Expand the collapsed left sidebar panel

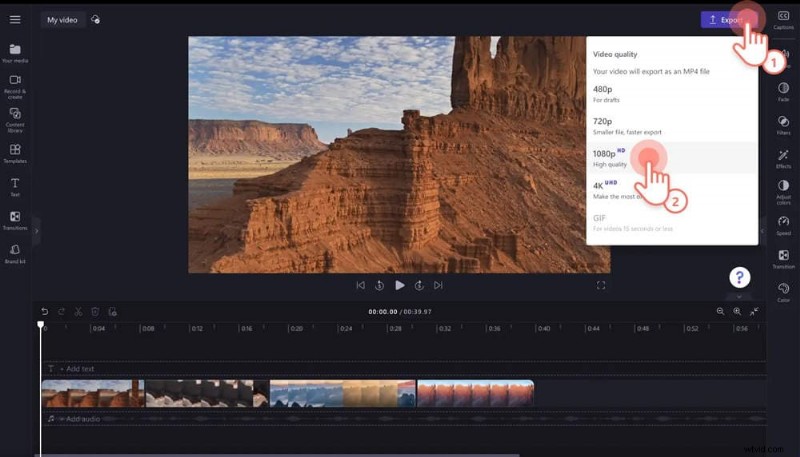click(x=36, y=231)
